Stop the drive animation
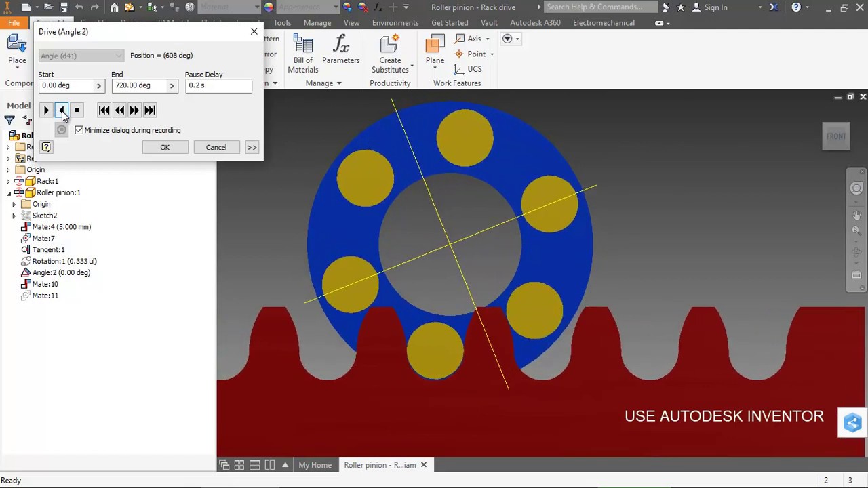This screenshot has width=868, height=488. pos(76,110)
